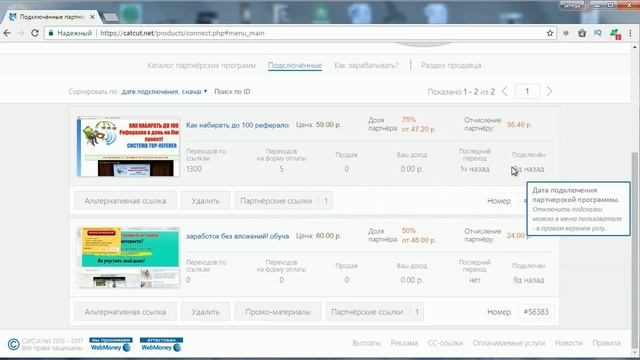Open the Оплачиваемые услуги footer link
640x360 pixels.
509,343
